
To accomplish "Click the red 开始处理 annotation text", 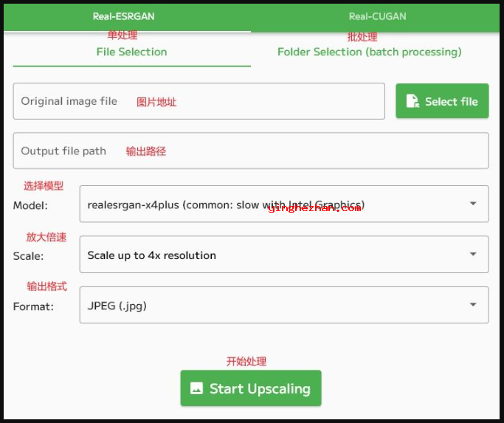I will click(246, 362).
